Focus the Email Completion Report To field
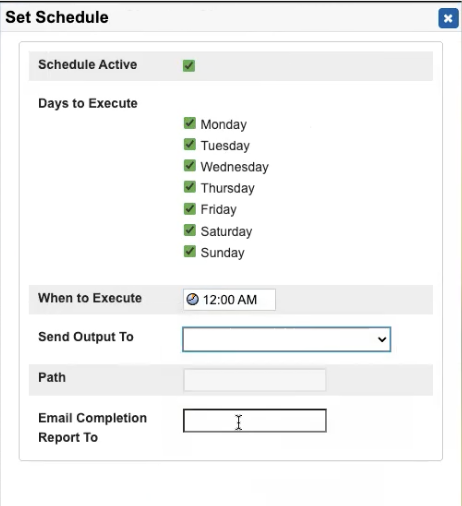462x506 pixels. pyautogui.click(x=255, y=421)
